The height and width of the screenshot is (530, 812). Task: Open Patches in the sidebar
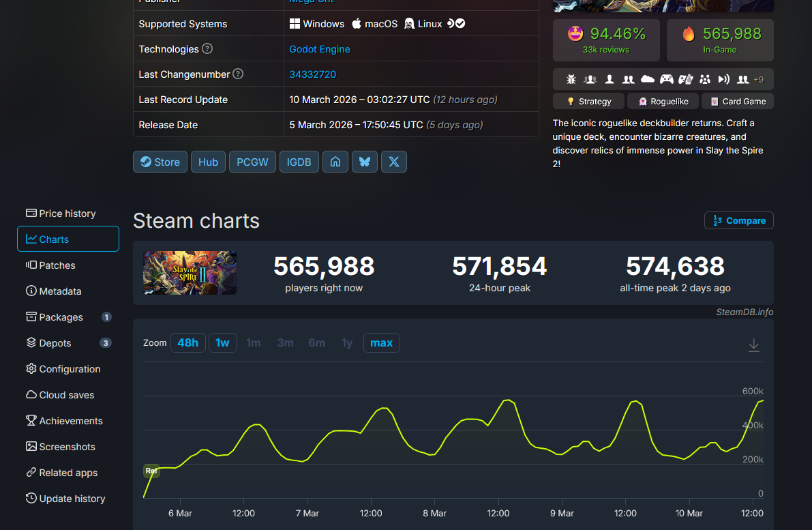(68, 265)
